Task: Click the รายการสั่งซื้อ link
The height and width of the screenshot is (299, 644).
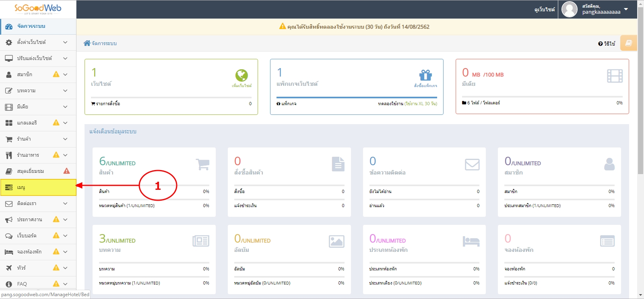Action: coord(105,104)
